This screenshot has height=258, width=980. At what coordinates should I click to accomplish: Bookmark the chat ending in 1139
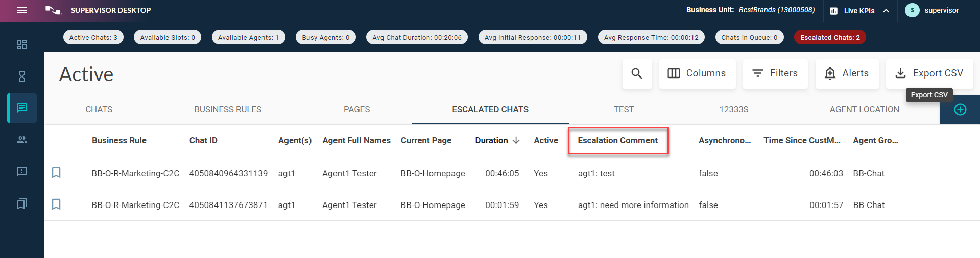tap(56, 173)
